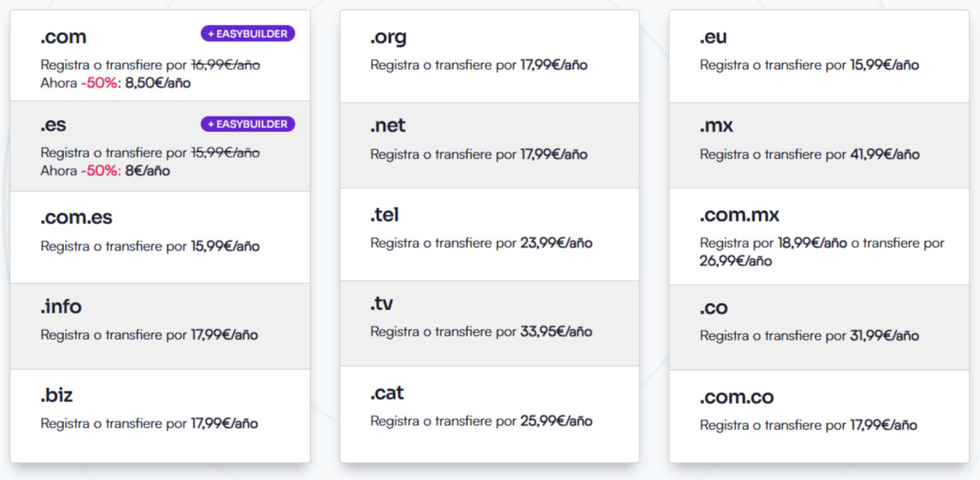Select the .org domain heading
This screenshot has width=980, height=480.
[x=388, y=37]
